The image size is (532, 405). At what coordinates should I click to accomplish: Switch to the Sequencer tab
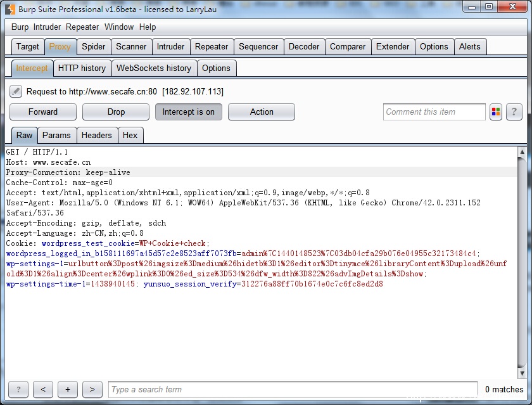[258, 46]
